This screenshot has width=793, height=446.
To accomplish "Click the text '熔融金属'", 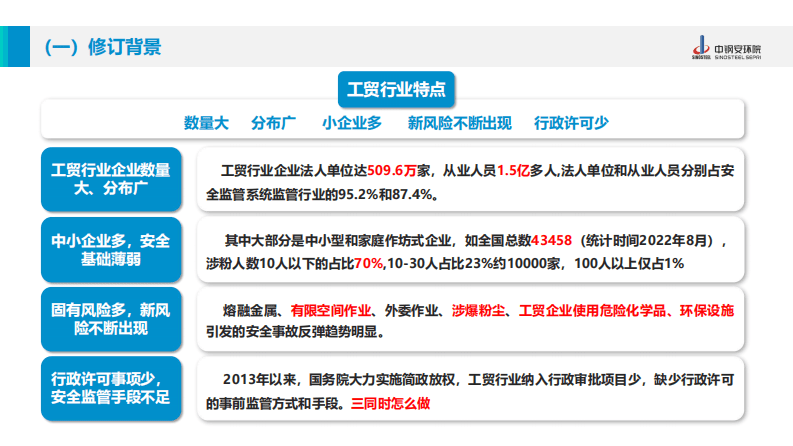I will (250, 310).
